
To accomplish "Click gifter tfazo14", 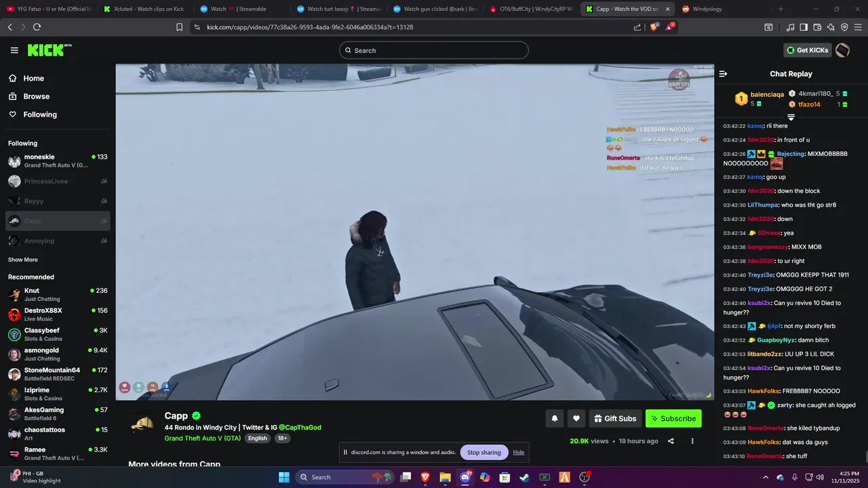I will (x=809, y=104).
